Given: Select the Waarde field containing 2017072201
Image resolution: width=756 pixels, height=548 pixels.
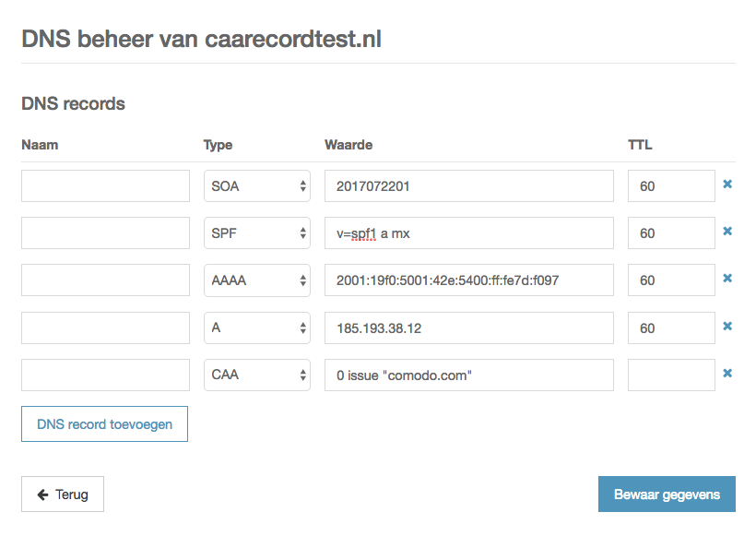Looking at the screenshot, I should click(467, 185).
